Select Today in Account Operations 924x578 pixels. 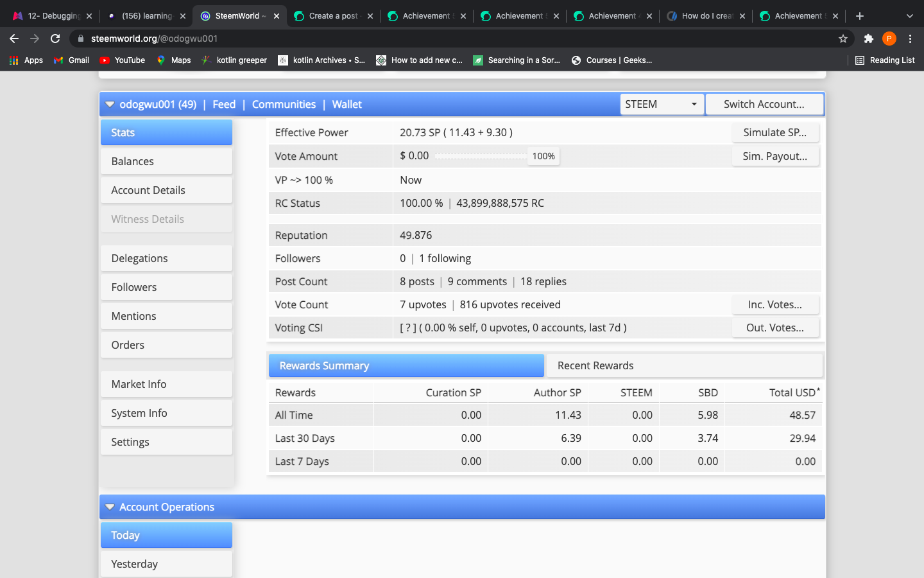(x=166, y=535)
